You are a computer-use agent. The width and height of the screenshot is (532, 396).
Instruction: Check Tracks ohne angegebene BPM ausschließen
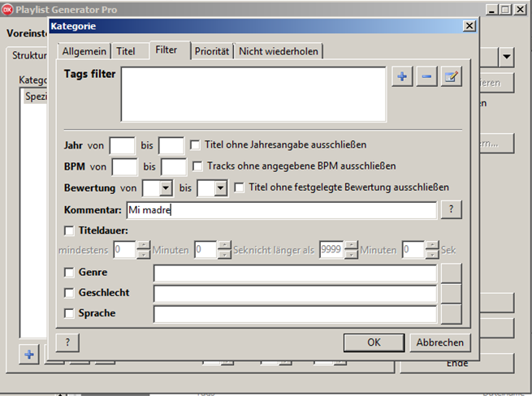tap(197, 166)
